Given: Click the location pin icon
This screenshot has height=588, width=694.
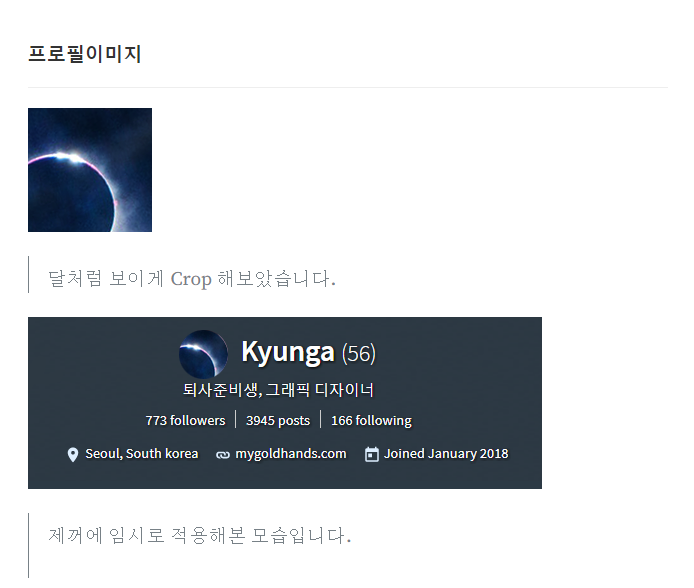Looking at the screenshot, I should (73, 454).
